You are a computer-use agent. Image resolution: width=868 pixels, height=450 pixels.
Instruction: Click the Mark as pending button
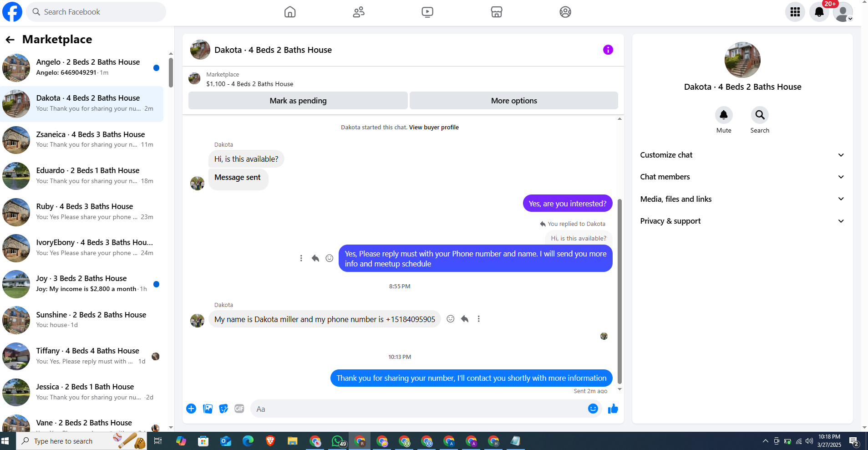pyautogui.click(x=298, y=101)
